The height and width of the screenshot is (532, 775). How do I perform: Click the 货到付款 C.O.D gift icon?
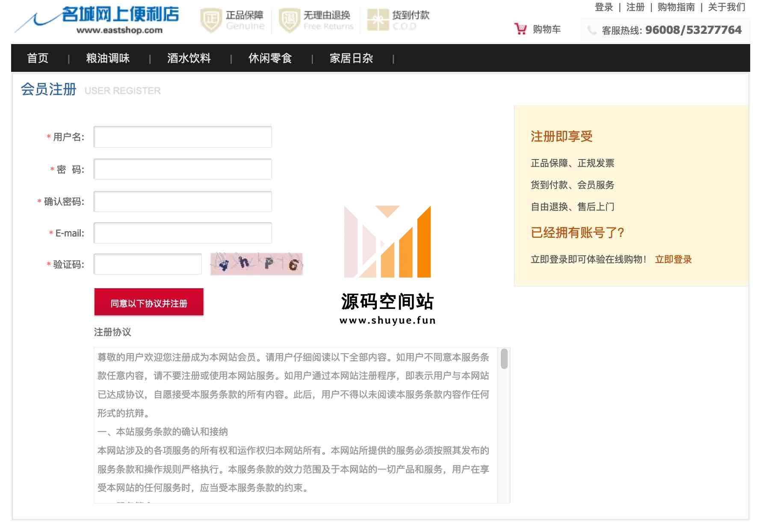coord(378,20)
